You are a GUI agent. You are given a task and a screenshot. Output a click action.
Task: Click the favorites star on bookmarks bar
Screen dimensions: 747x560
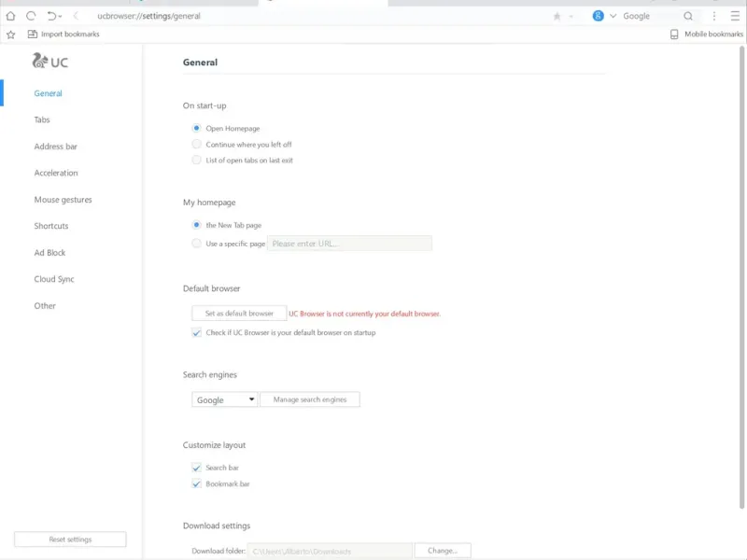click(x=11, y=35)
